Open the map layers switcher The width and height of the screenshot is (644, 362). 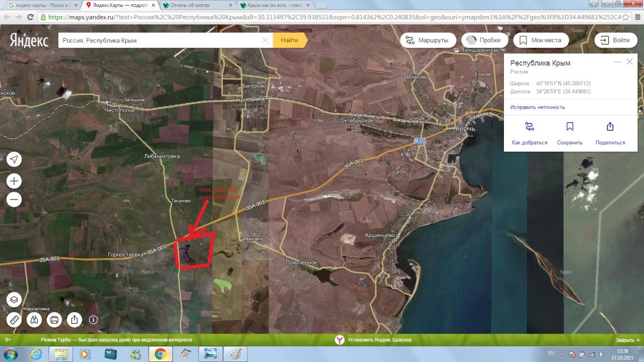[x=14, y=299]
